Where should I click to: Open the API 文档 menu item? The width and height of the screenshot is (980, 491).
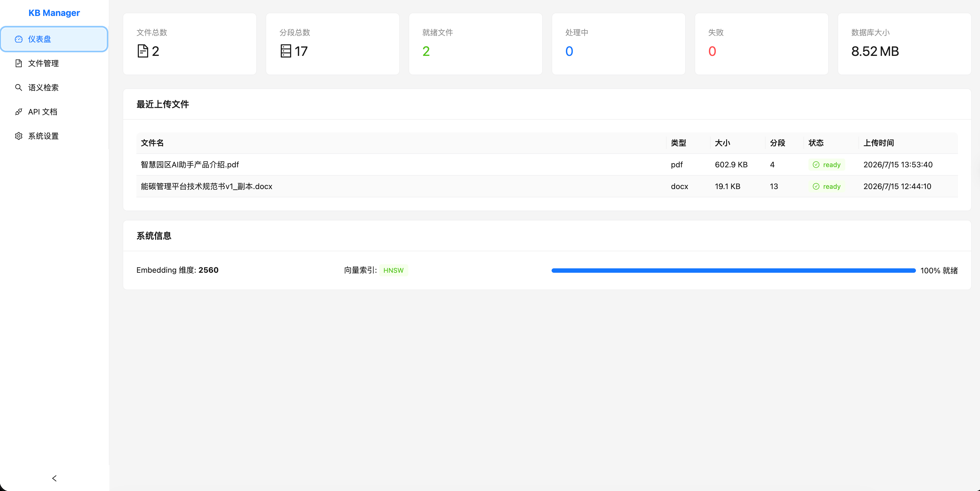[54, 112]
